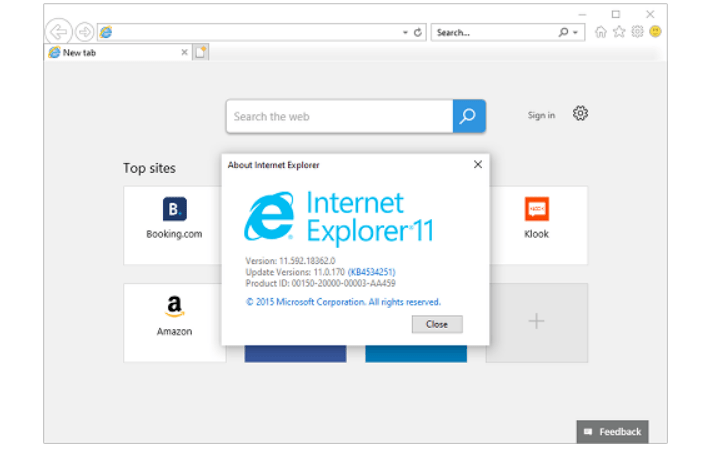716x449 pixels.
Task: Click the KB4534251 update link
Action: 371,272
